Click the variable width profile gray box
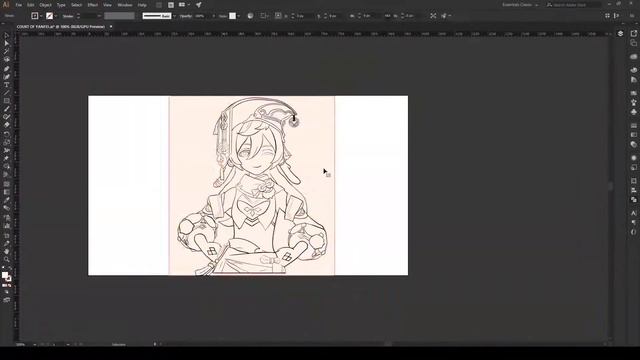Viewport: 640px width, 360px height. (119, 16)
